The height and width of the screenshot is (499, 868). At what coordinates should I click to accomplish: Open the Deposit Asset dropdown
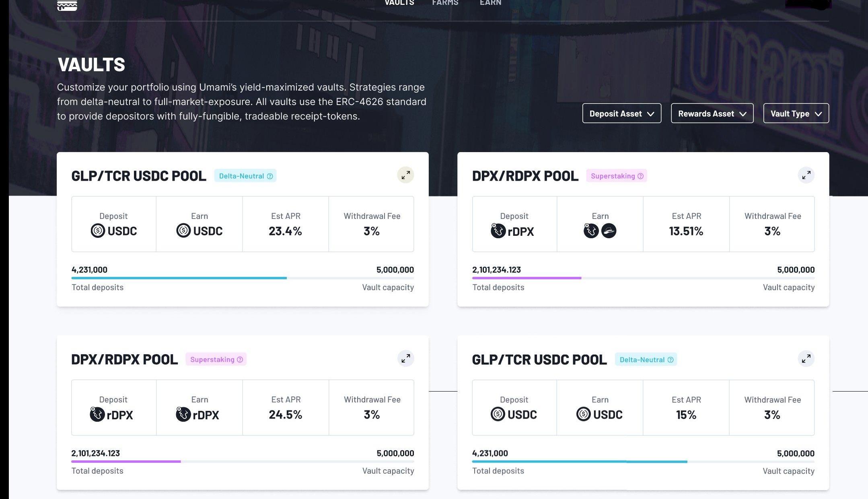pos(621,113)
